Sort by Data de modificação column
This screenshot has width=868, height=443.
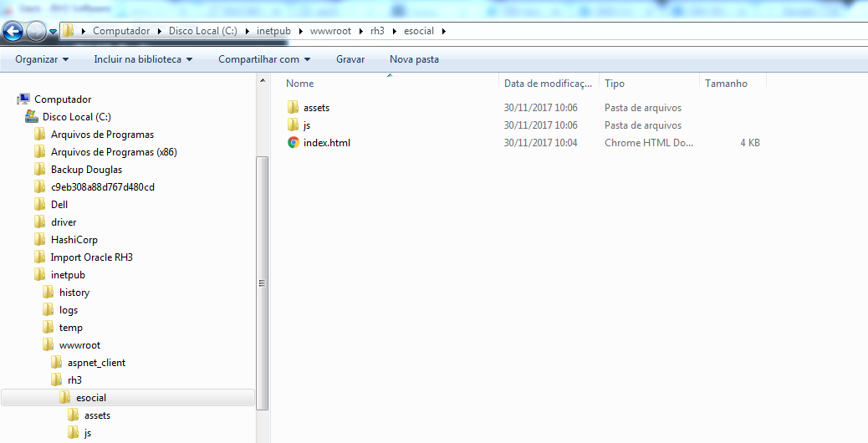[548, 84]
